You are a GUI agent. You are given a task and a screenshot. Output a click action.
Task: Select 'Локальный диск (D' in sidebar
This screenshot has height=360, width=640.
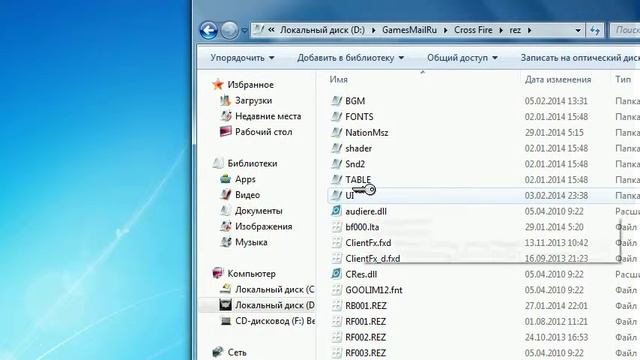274,305
